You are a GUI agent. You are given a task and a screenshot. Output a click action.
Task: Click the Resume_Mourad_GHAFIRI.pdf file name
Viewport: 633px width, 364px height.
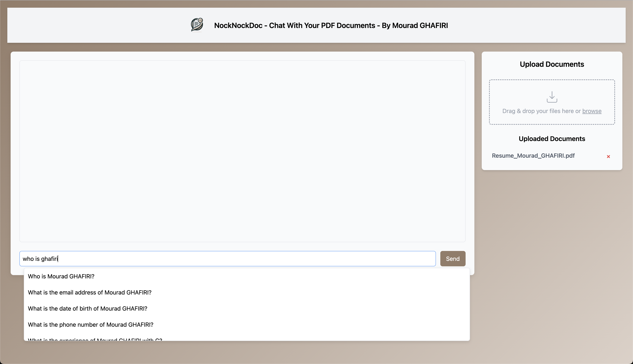533,155
